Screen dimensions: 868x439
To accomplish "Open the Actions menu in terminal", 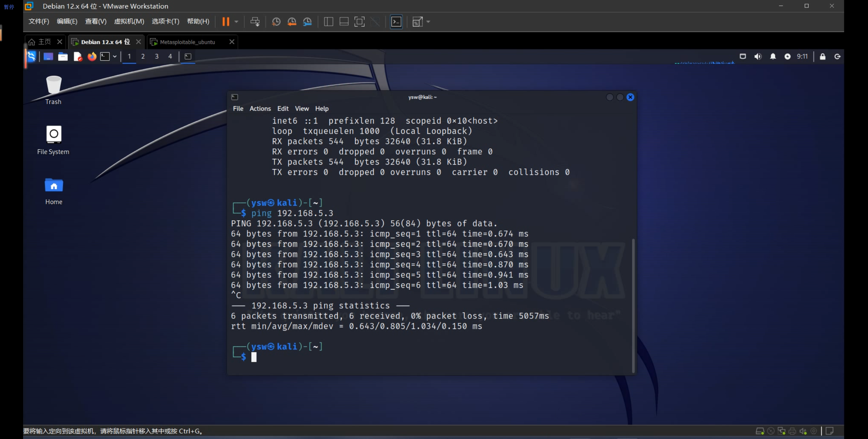I will point(260,109).
